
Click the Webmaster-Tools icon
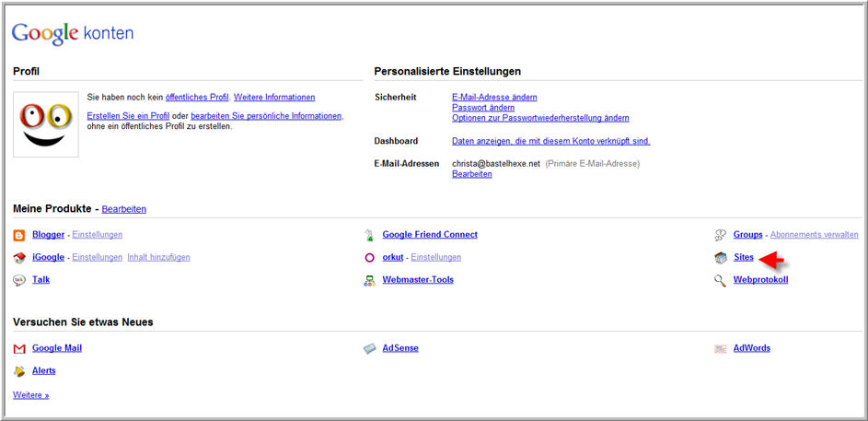[369, 281]
